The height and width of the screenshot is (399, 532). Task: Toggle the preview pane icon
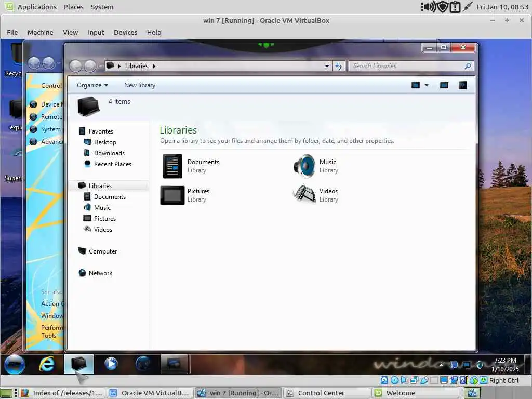pyautogui.click(x=444, y=85)
